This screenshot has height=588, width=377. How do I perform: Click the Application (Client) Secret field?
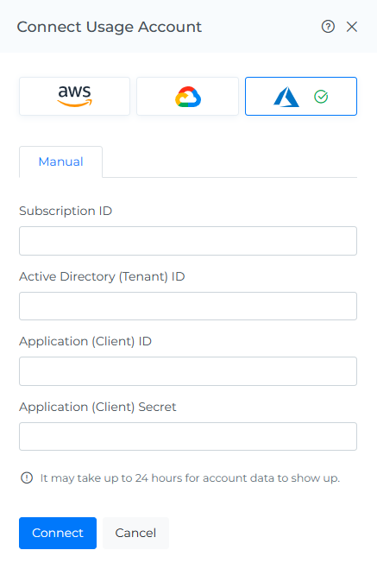pyautogui.click(x=188, y=437)
